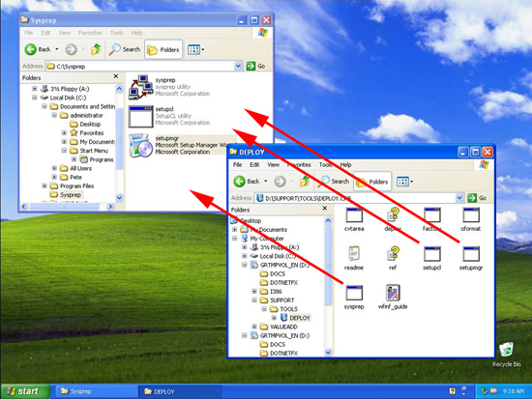Image resolution: width=532 pixels, height=399 pixels.
Task: Expand All Users node in Sysprep tree
Action: pyautogui.click(x=54, y=168)
